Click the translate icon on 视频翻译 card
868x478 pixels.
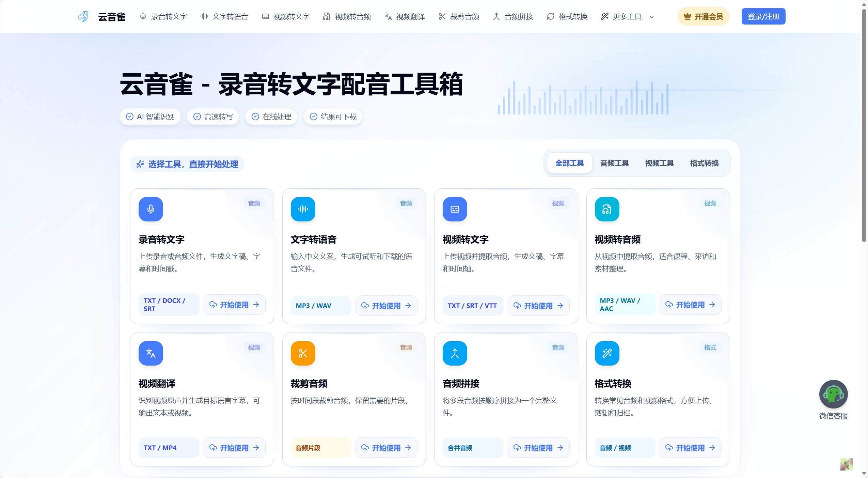click(151, 353)
